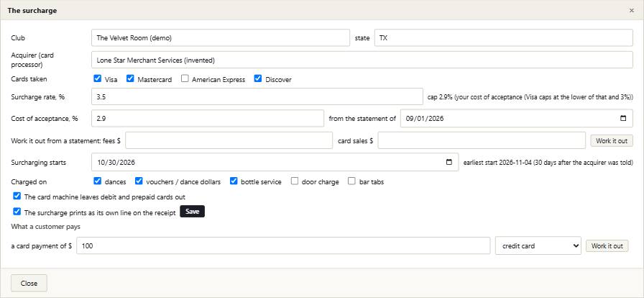Click the card payment amount field
644x298 pixels.
[283, 245]
